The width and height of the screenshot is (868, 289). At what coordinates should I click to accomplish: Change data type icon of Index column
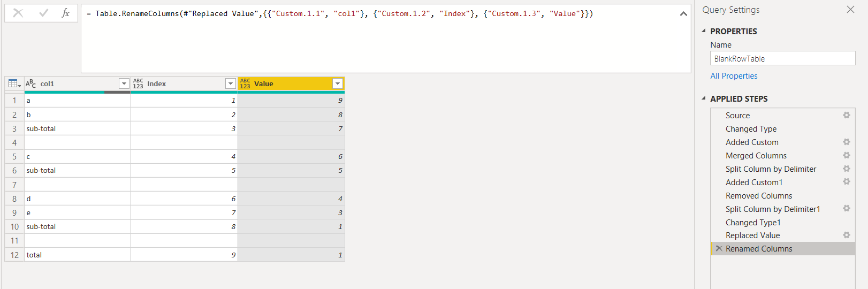[138, 83]
